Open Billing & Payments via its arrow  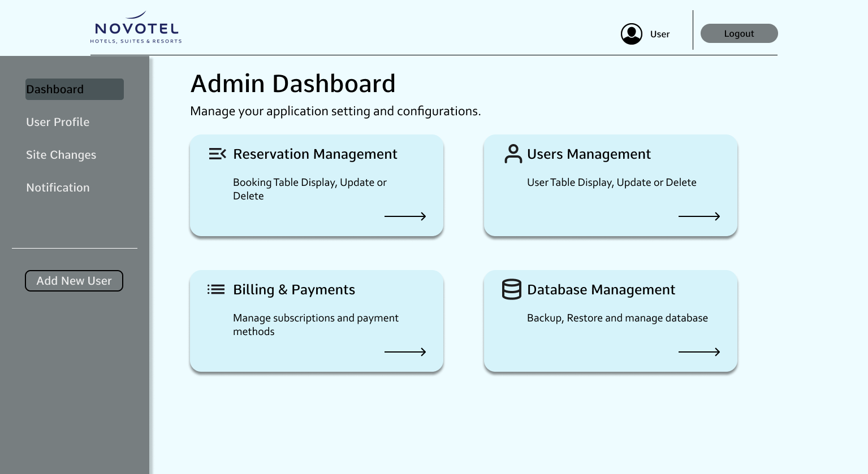[x=405, y=352]
